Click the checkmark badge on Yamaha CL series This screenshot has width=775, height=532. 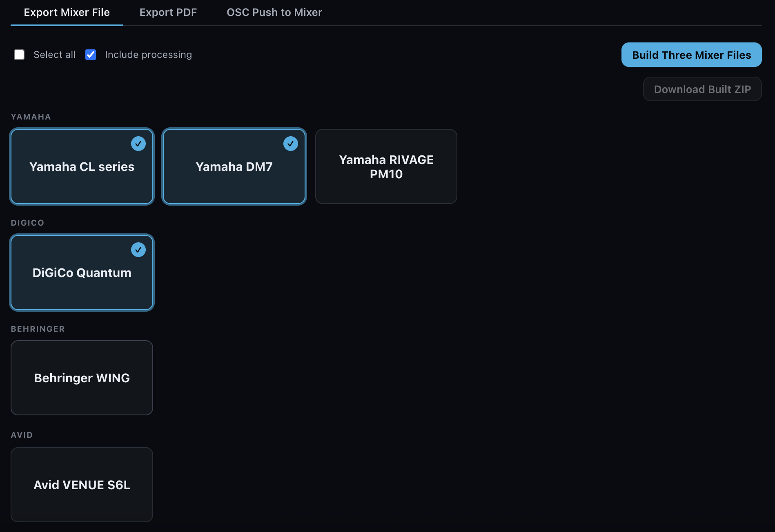coord(138,144)
